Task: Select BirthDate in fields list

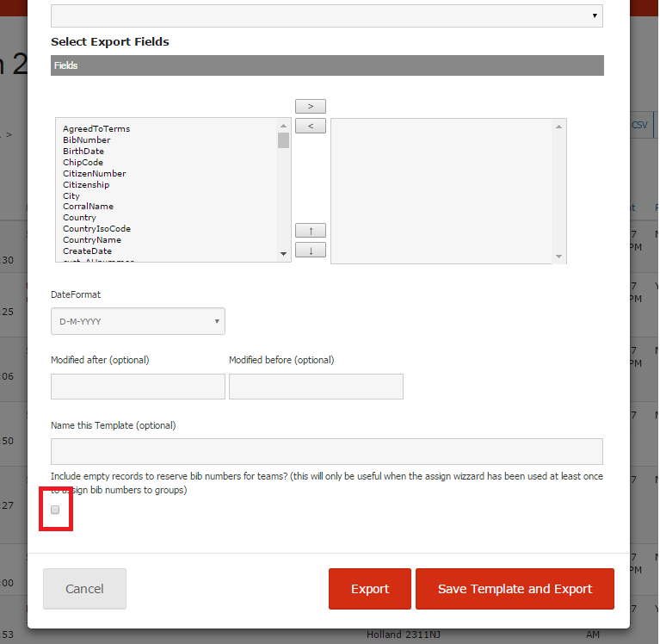Action: point(83,152)
